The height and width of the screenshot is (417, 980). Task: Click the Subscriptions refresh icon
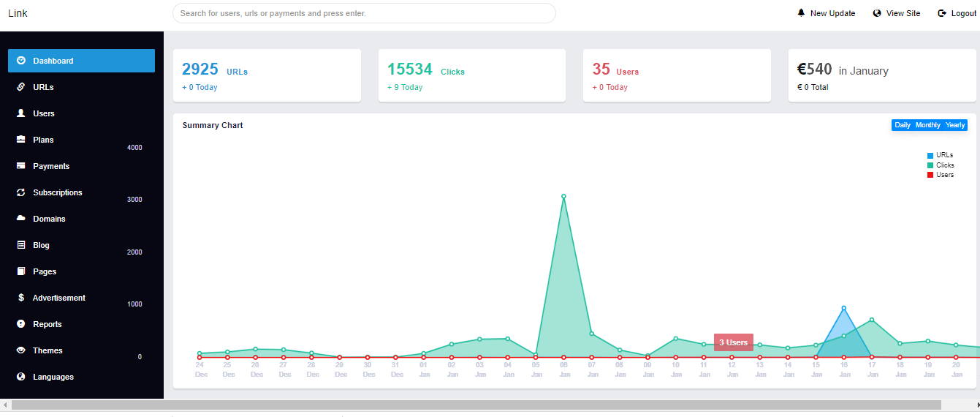[x=21, y=192]
